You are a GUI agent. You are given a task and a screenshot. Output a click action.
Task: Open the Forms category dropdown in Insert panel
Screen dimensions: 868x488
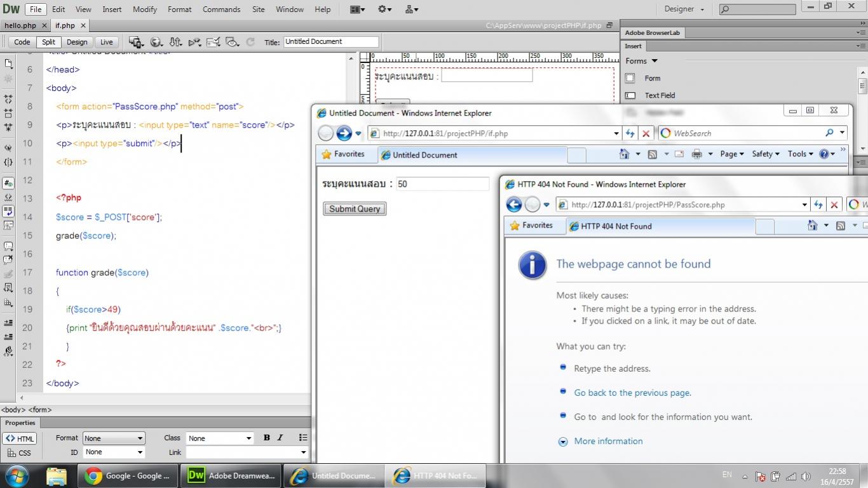coord(641,61)
